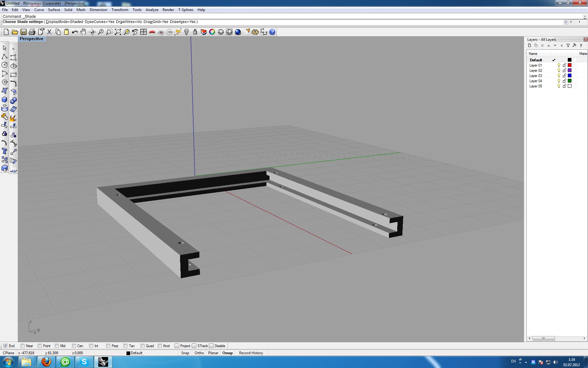The image size is (588, 368).
Task: Open the Default layer status bar selector
Action: point(135,353)
